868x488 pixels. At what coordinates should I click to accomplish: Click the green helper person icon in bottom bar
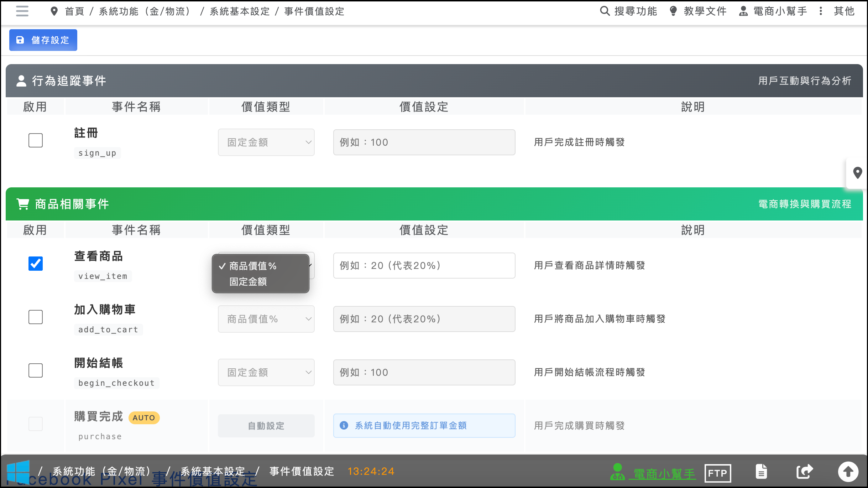tap(618, 472)
